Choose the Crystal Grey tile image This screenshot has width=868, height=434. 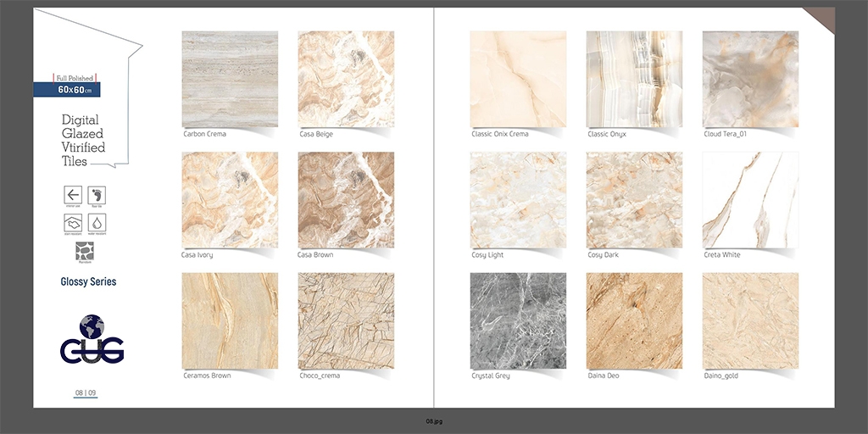[518, 320]
